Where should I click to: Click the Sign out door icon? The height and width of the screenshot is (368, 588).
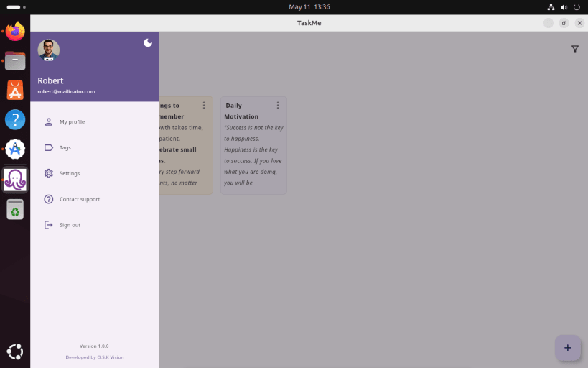pyautogui.click(x=49, y=225)
